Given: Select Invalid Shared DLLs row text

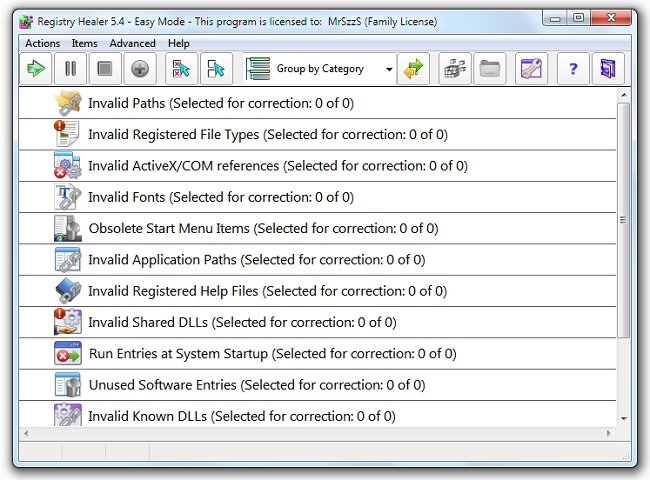Looking at the screenshot, I should [242, 322].
